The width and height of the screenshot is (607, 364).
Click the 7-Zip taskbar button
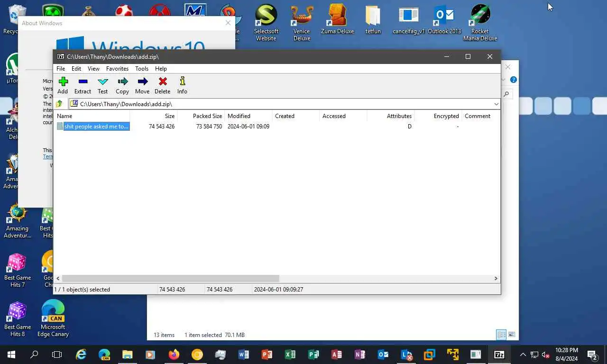[x=499, y=355]
